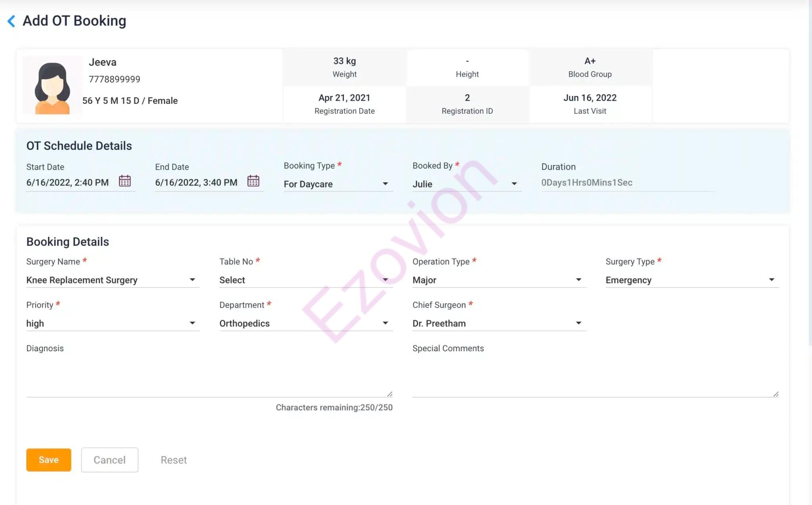Click into the Diagnosis text area
The width and height of the screenshot is (812, 505).
point(208,375)
